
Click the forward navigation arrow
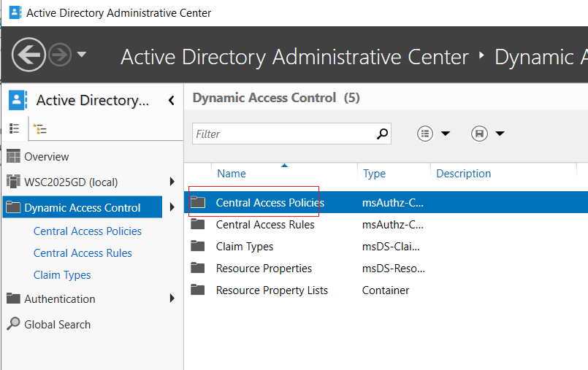(x=60, y=55)
